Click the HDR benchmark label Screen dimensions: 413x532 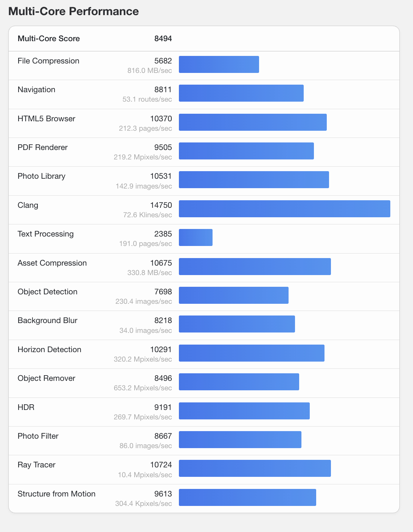tap(26, 407)
